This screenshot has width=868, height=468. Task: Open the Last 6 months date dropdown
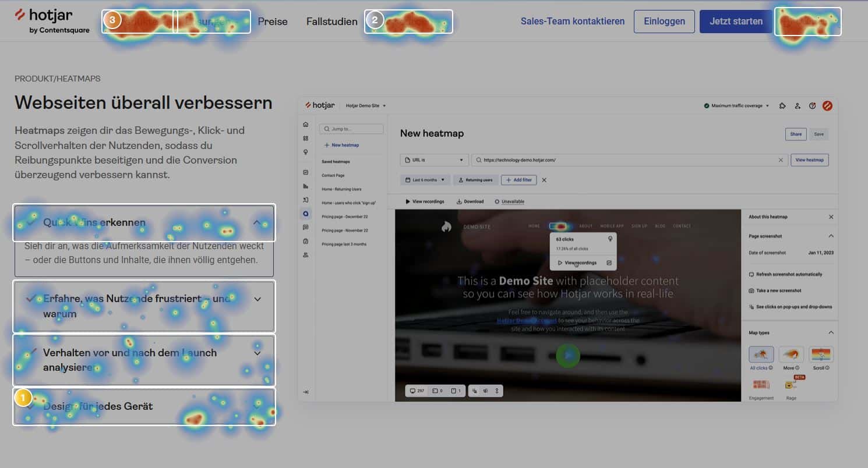click(425, 180)
